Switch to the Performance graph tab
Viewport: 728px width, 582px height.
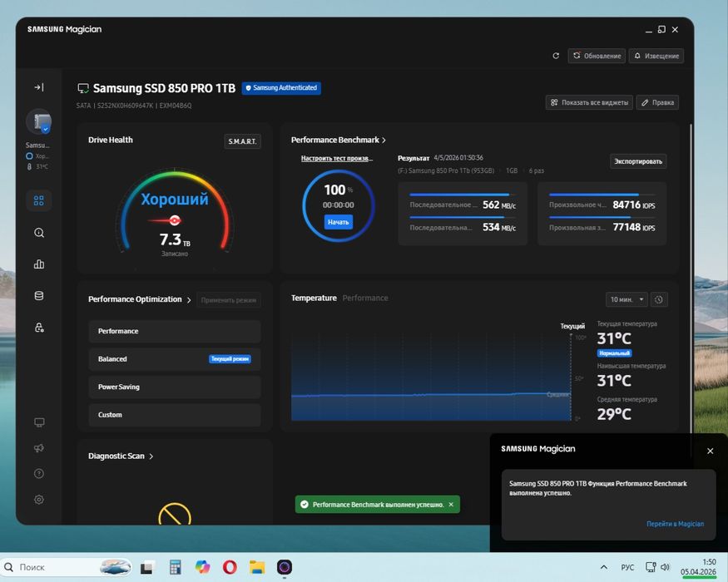[x=365, y=298]
